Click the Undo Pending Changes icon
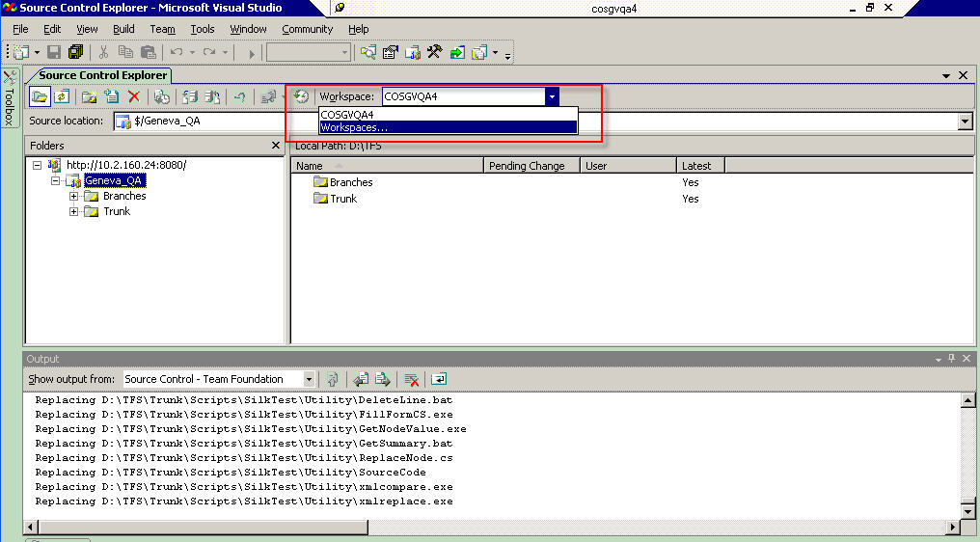The image size is (980, 542). (x=240, y=96)
